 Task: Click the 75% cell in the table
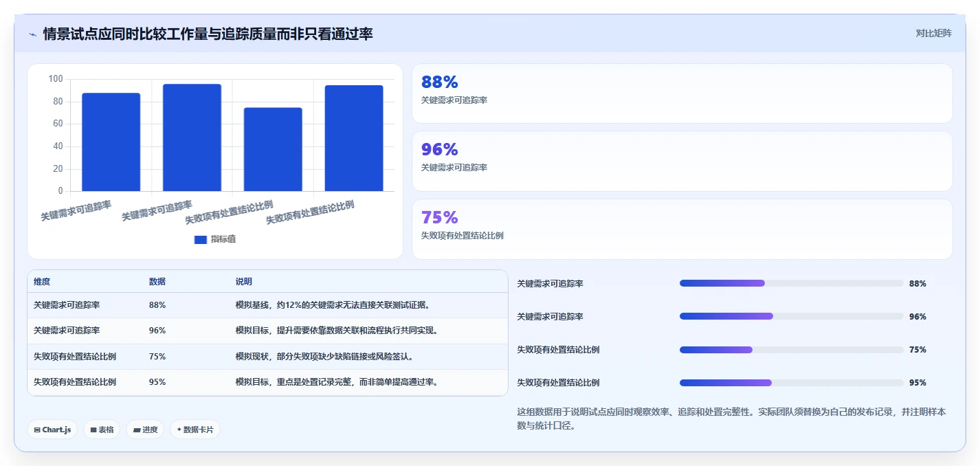[157, 357]
